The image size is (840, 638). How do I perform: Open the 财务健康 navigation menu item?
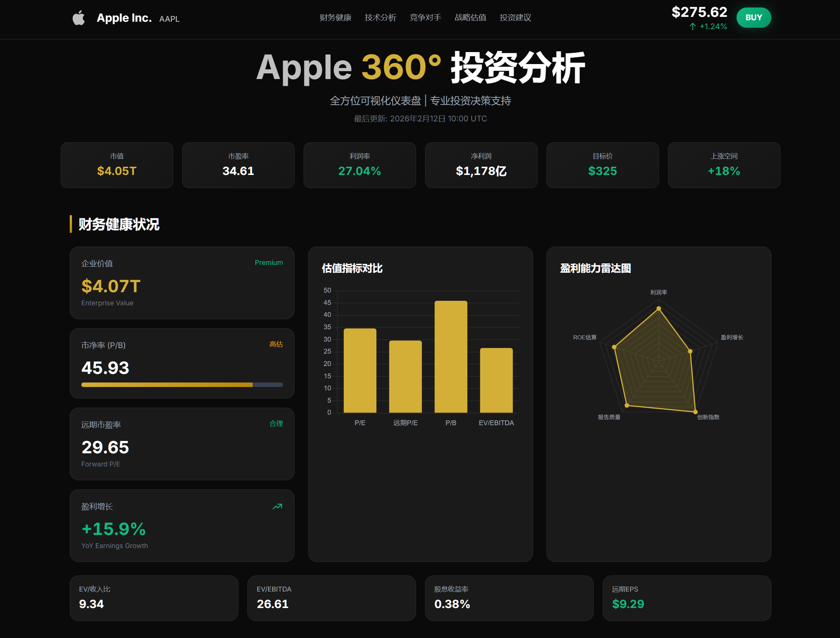(335, 18)
